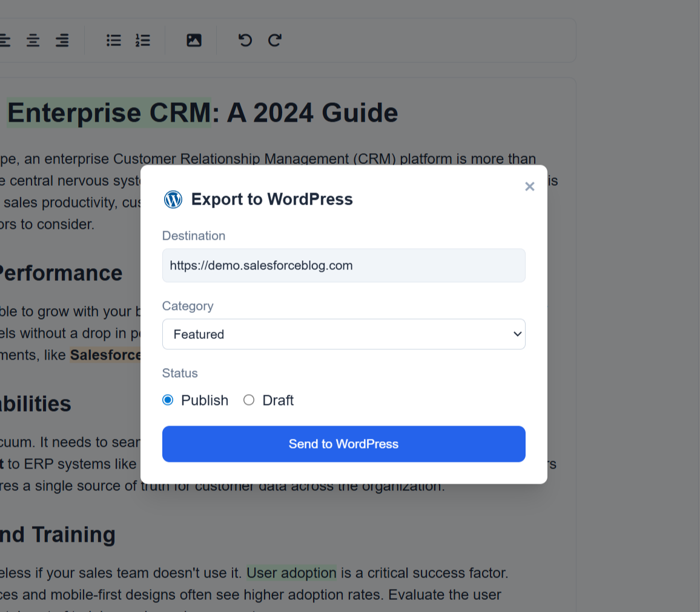Click the Destination field label

click(x=194, y=235)
